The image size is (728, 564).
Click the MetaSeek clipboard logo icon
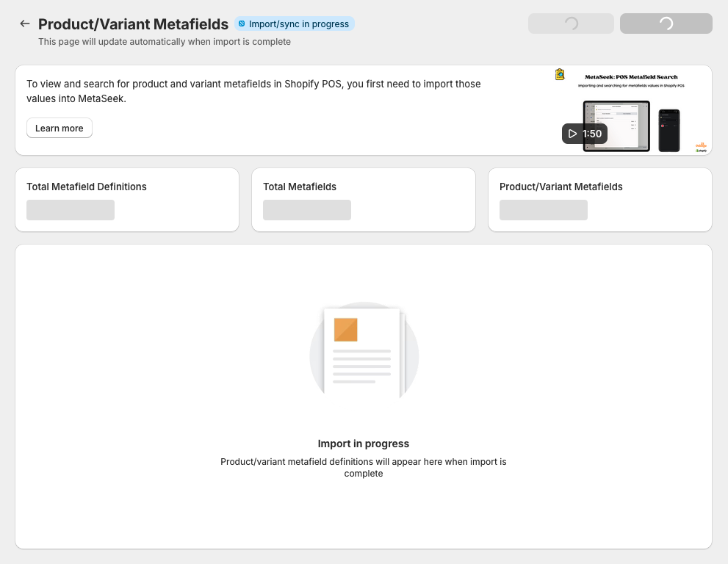560,74
